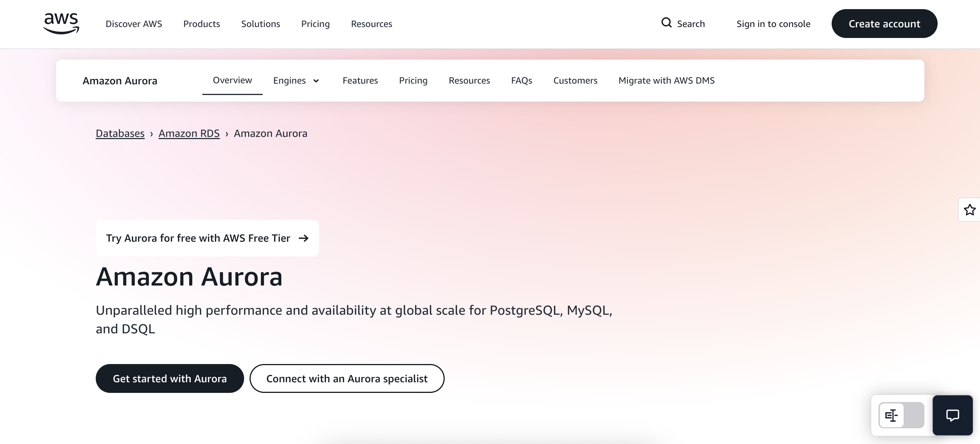Image resolution: width=980 pixels, height=444 pixels.
Task: Expand the Engines dropdown chevron
Action: [x=316, y=81]
